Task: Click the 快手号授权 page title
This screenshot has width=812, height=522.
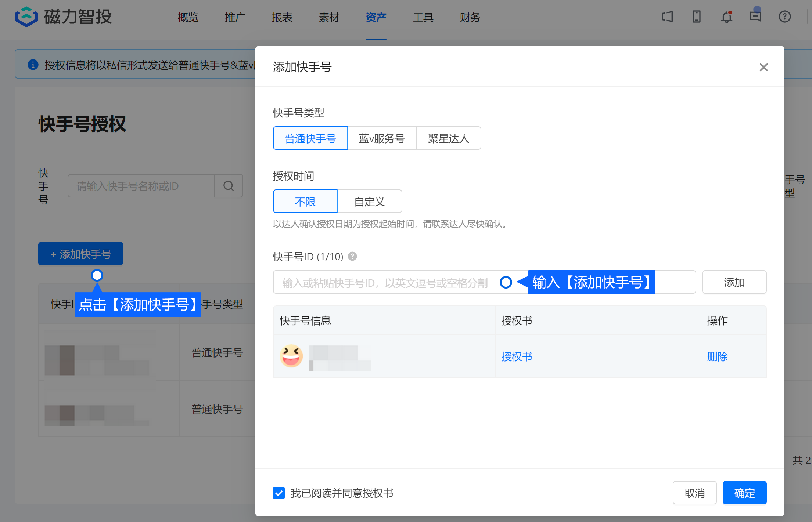Action: pyautogui.click(x=82, y=124)
